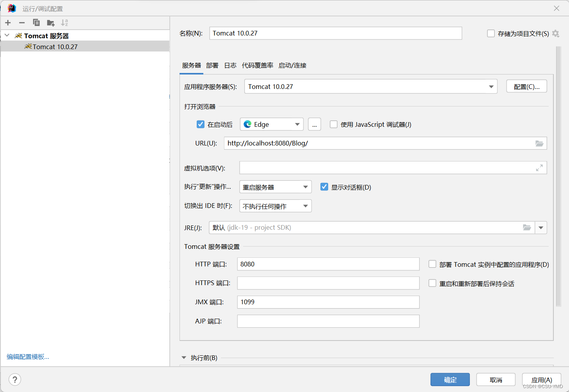The height and width of the screenshot is (392, 569).
Task: Enable 存储为项目文件(S) checkbox
Action: (x=491, y=34)
